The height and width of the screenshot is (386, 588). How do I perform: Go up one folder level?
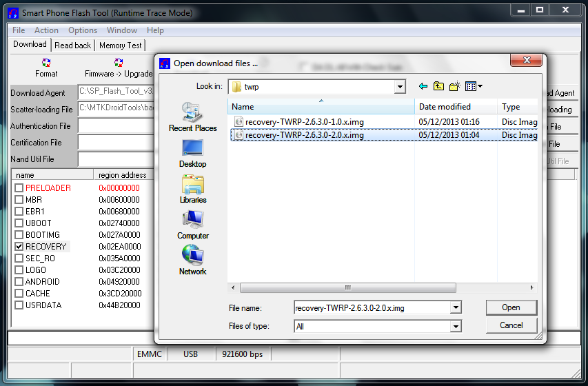[x=438, y=87]
